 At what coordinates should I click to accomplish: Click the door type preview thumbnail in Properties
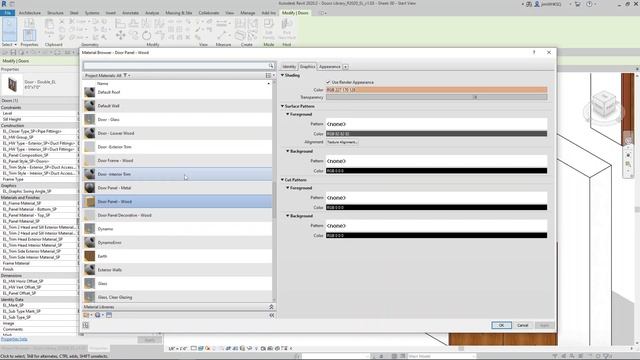[x=13, y=85]
